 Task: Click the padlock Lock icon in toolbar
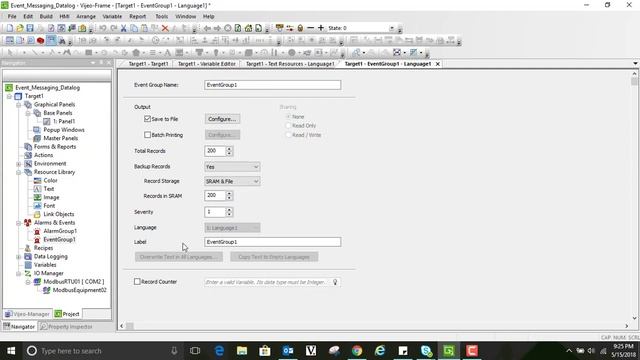tap(300, 28)
